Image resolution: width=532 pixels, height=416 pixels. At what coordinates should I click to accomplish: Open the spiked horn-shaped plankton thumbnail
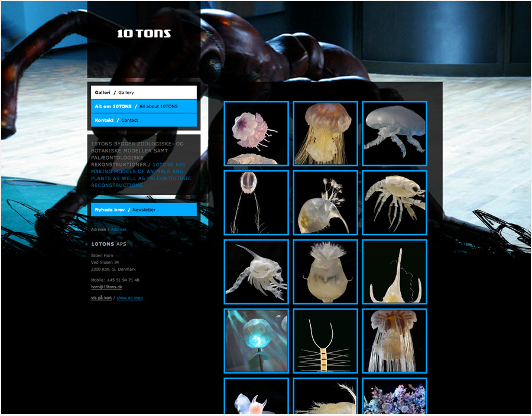[395, 272]
